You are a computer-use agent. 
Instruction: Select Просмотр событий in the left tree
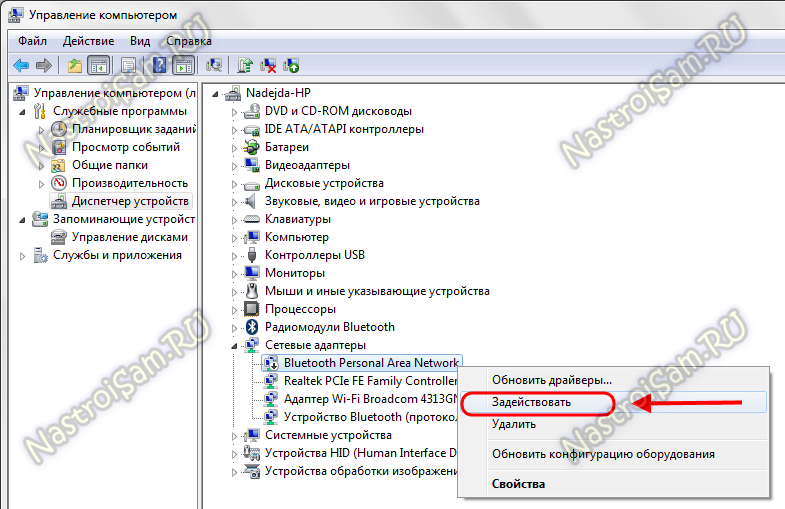click(126, 147)
